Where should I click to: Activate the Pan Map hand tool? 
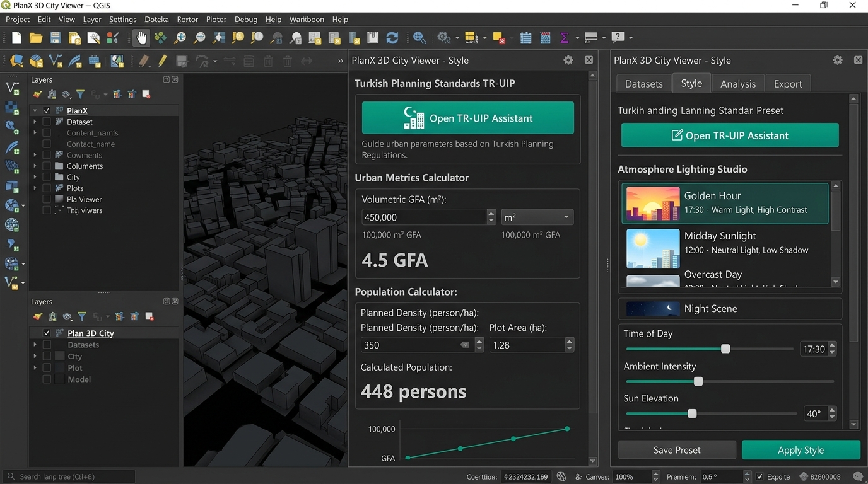141,38
